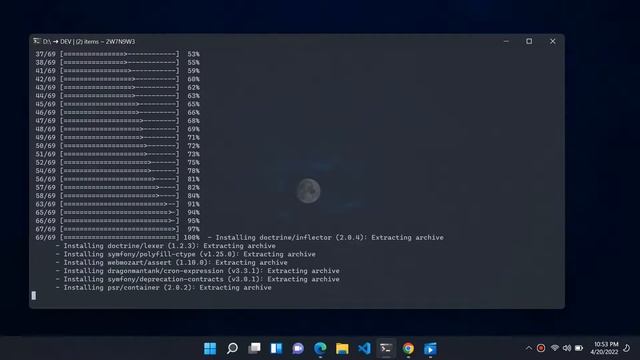Click the 50/69 progress bar at 72%
Screen dimensions: 640x360
120,146
